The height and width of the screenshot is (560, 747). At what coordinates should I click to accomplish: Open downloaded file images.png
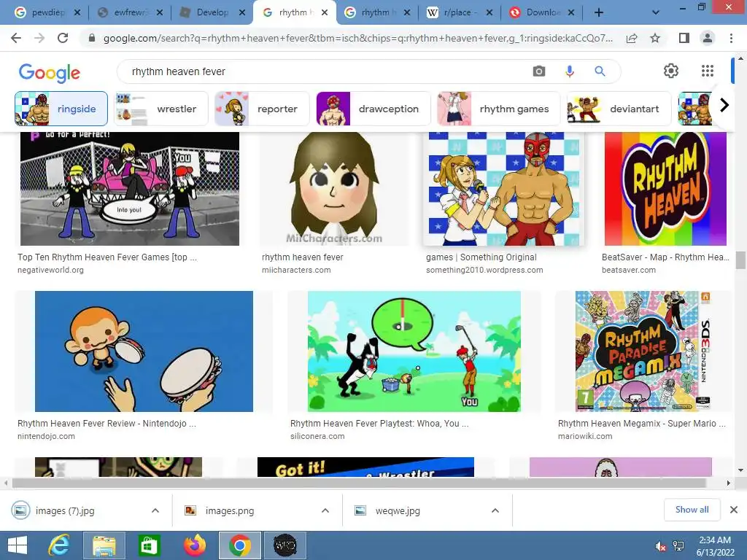point(230,511)
